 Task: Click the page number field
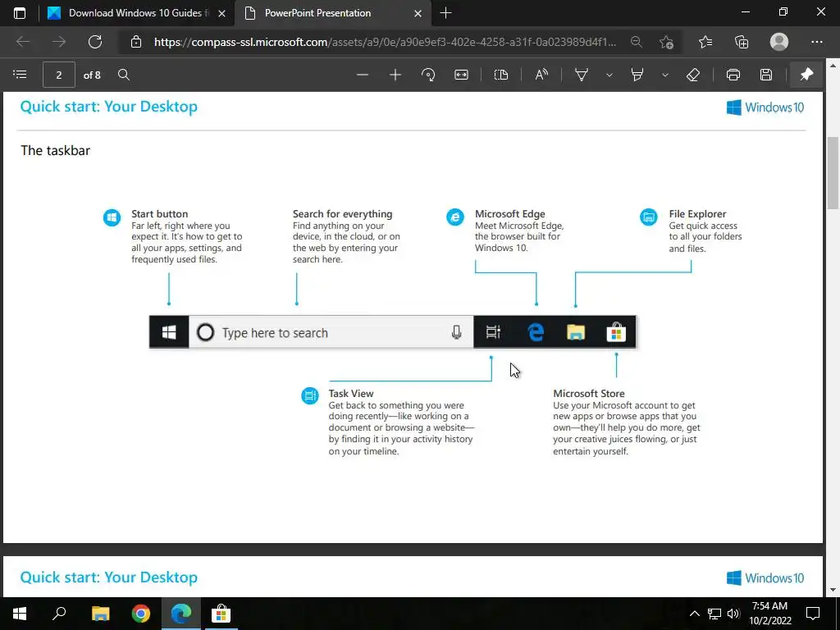(59, 75)
